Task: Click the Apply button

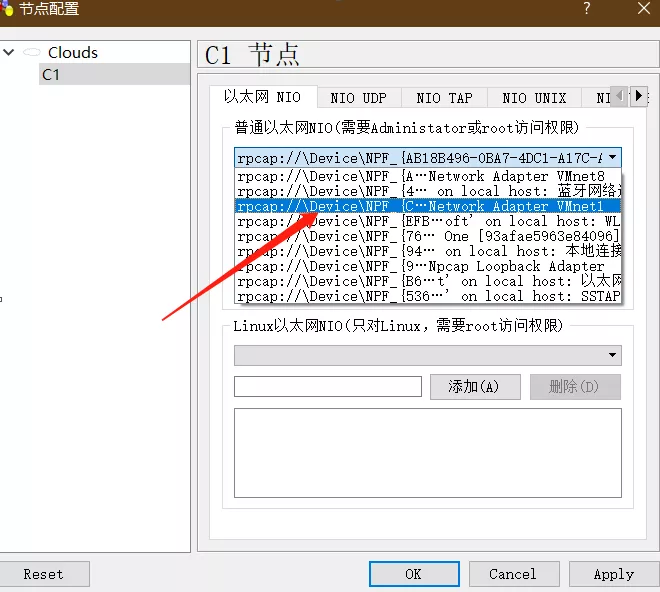Action: [613, 574]
